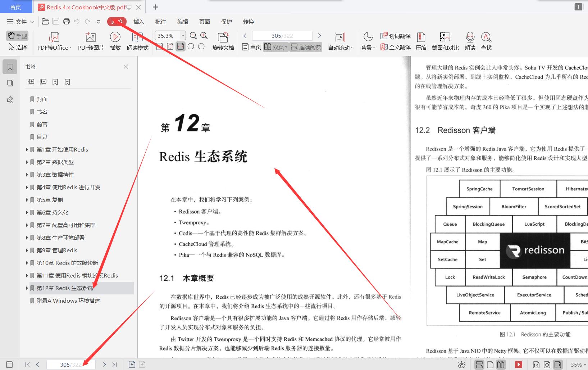Click 截图和对比 screenshot and compare
The image size is (588, 370).
445,41
